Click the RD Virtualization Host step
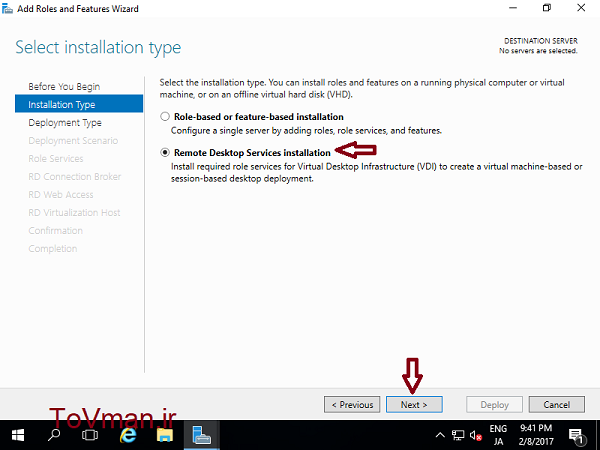600x450 pixels. 74,212
